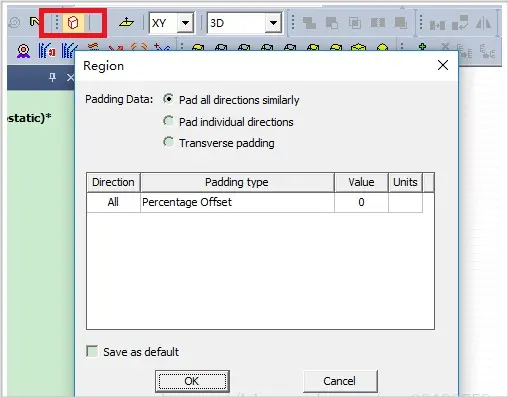
Task: Open the 3D movement mode dropdown
Action: (x=273, y=23)
